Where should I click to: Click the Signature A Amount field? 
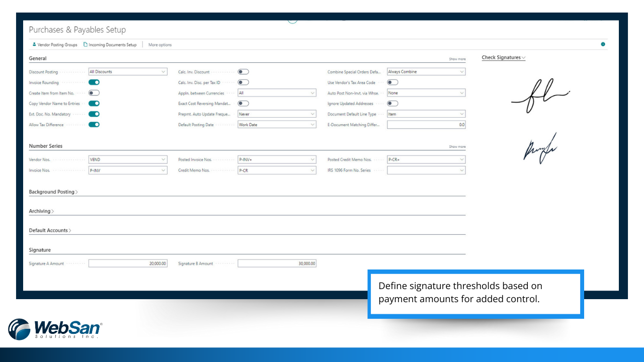128,263
